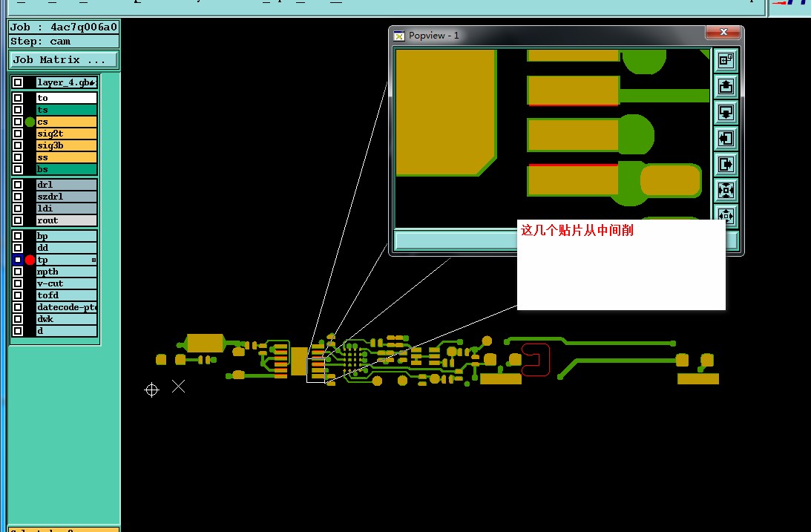The width and height of the screenshot is (811, 532).
Task: Click the X datum marker on canvas
Action: click(178, 387)
